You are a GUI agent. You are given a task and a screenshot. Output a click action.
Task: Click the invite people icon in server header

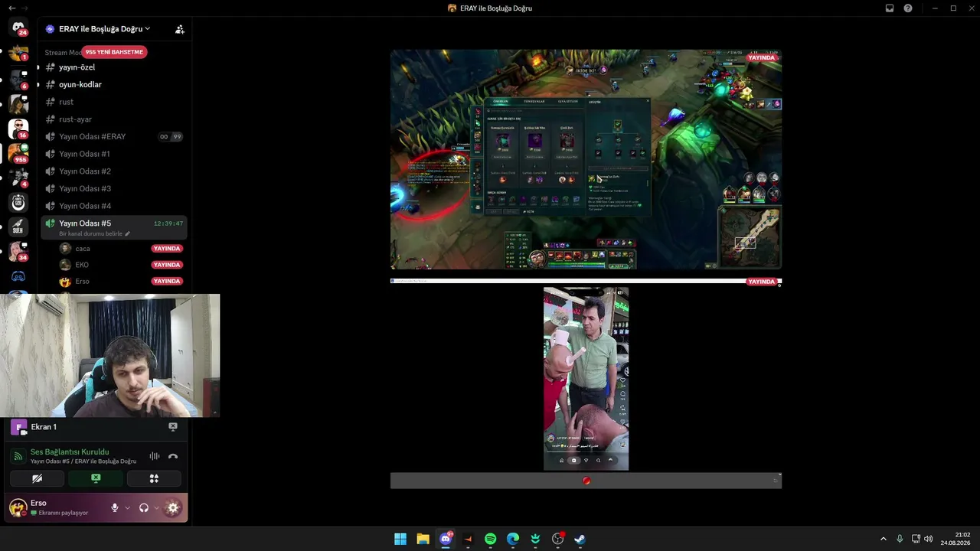tap(180, 29)
